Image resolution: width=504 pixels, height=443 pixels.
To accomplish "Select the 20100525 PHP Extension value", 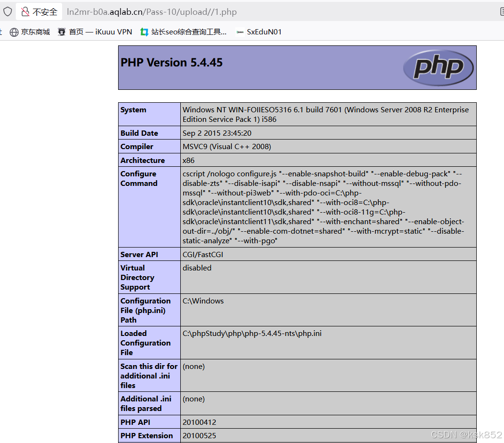I will tap(199, 436).
